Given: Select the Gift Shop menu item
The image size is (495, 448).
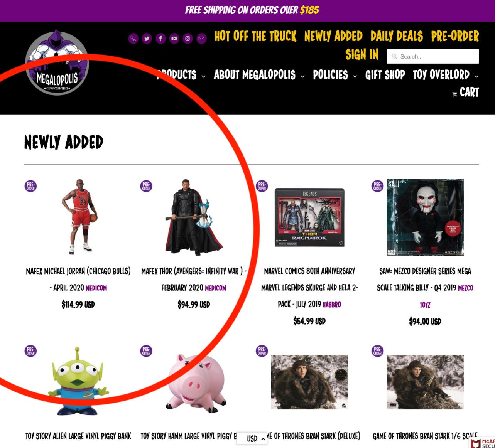Looking at the screenshot, I should point(385,75).
